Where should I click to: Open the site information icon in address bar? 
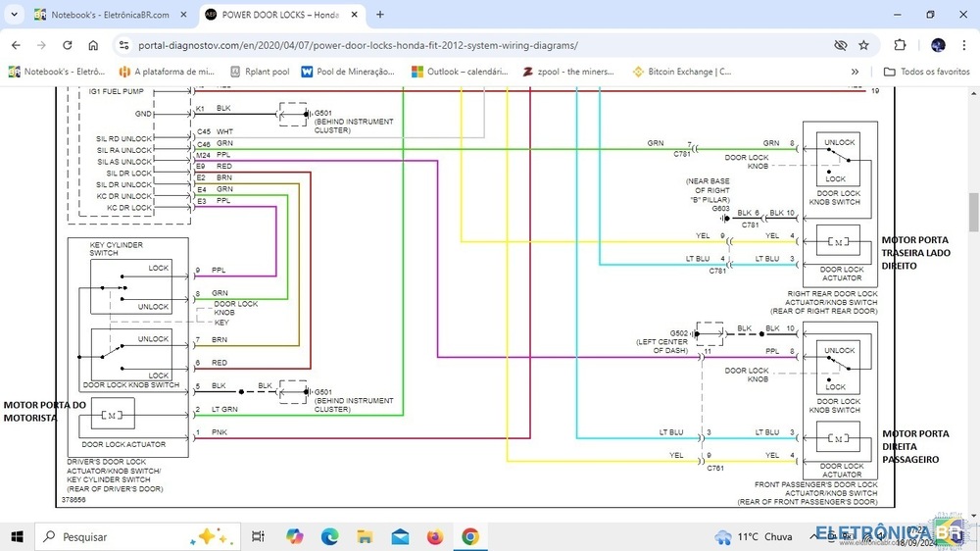tap(123, 45)
